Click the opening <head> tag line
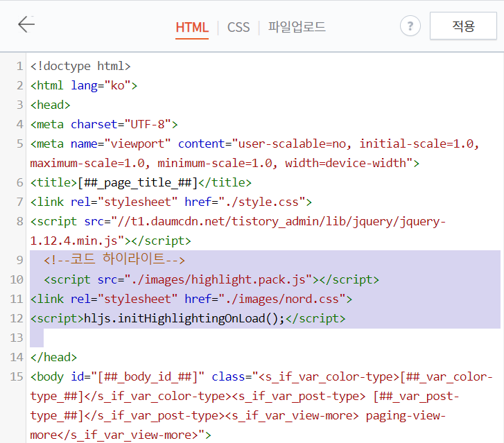This screenshot has height=443, width=504. tap(50, 105)
